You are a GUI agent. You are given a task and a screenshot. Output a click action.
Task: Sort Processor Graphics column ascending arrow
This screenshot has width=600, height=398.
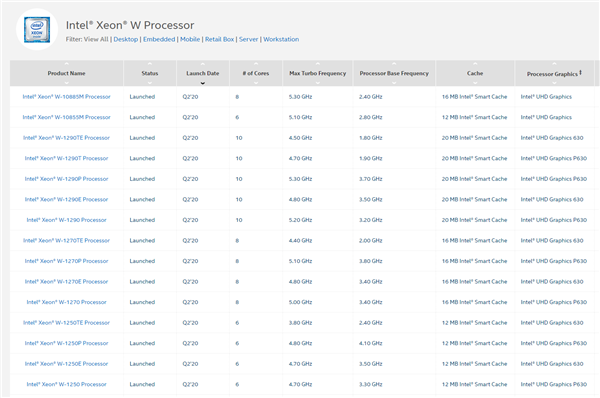[554, 64]
